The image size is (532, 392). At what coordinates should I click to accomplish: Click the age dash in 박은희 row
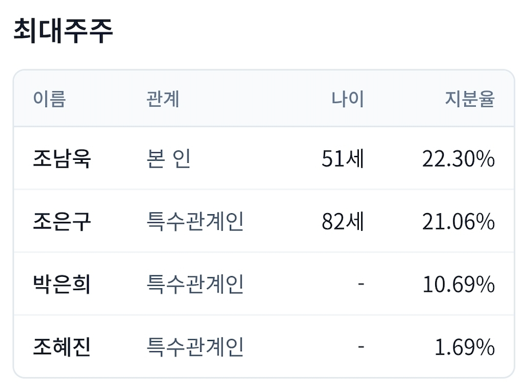361,284
